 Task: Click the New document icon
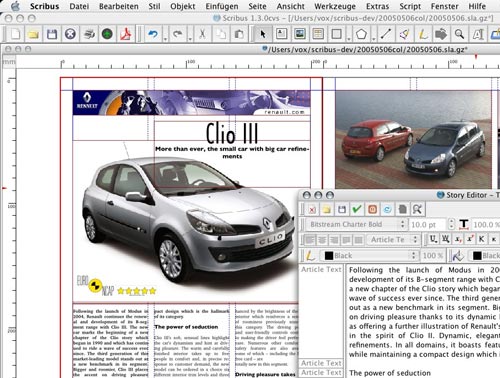(15, 34)
